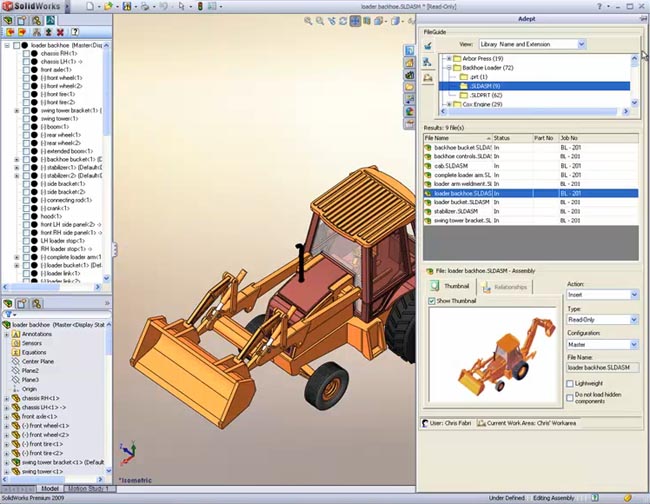
Task: Click the green up arrow icon in the left panel toolbar
Action: coord(49,32)
